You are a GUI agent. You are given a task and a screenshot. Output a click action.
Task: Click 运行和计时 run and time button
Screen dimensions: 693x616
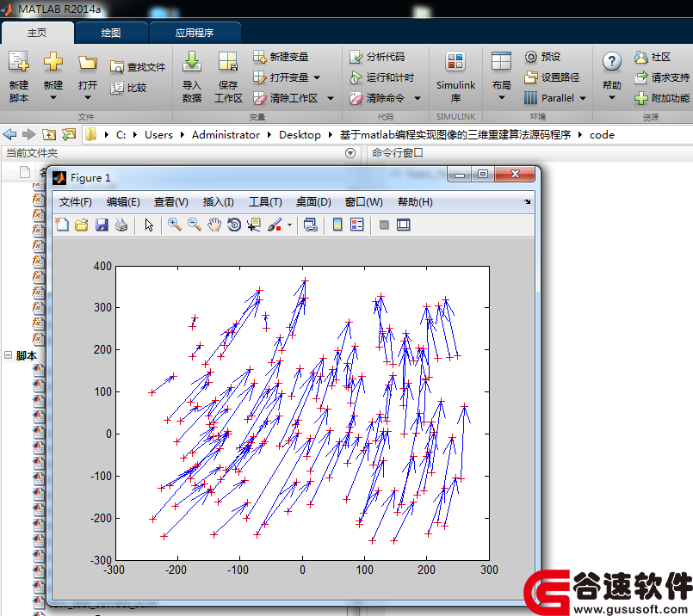coord(382,77)
